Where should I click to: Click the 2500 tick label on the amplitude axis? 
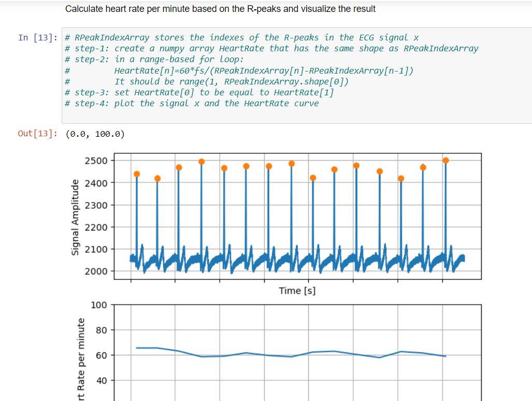click(x=98, y=160)
